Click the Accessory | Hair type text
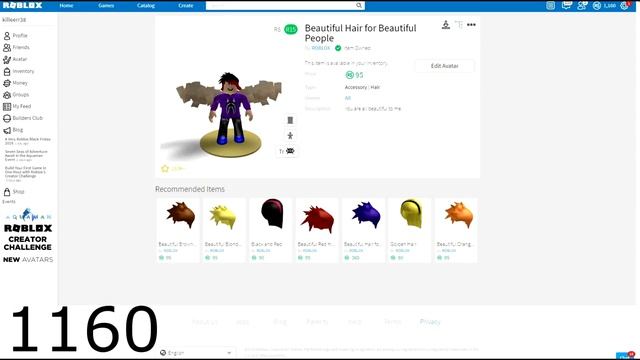Image resolution: width=640 pixels, height=360 pixels. click(x=362, y=87)
